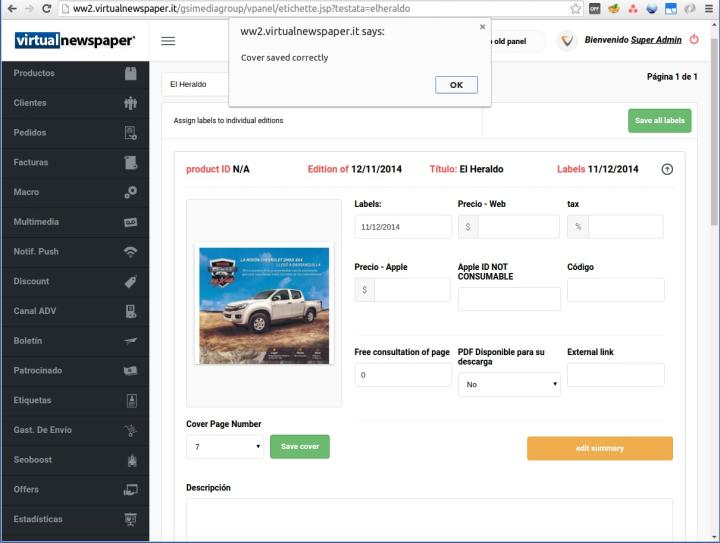Image resolution: width=720 pixels, height=543 pixels.
Task: Open Etiquetas menu item
Action: tap(75, 400)
